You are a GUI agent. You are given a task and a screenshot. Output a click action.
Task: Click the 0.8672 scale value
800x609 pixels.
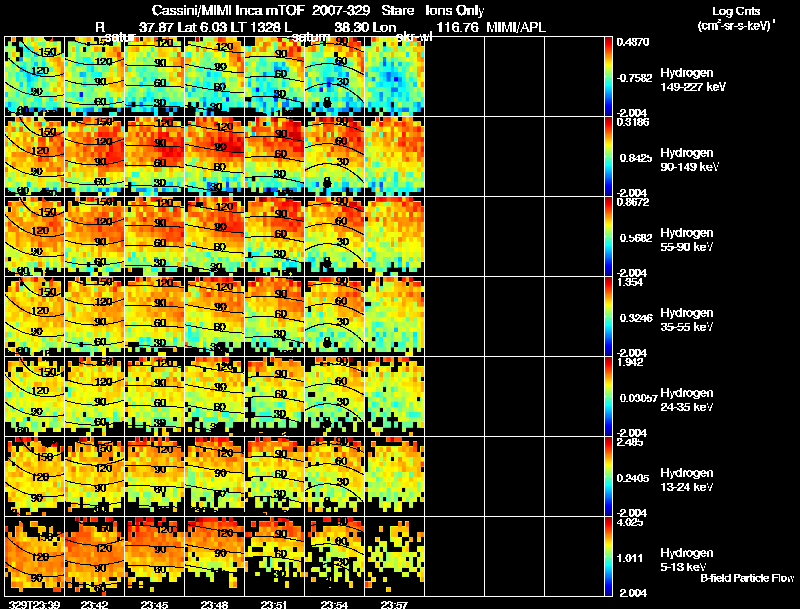633,202
